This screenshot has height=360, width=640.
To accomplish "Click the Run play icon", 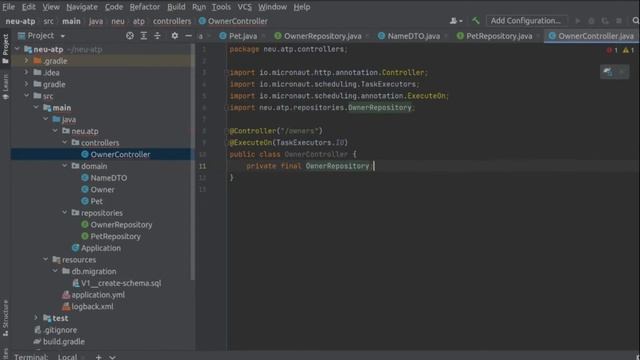I will (578, 20).
